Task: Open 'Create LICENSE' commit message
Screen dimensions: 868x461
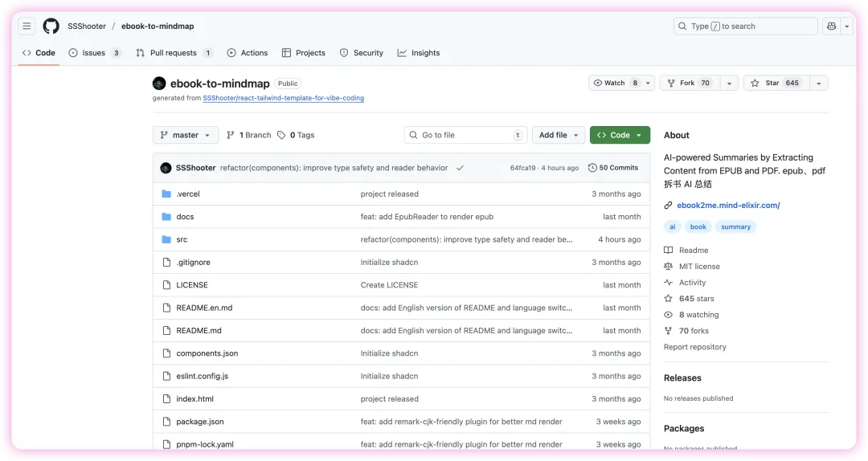Action: (389, 284)
